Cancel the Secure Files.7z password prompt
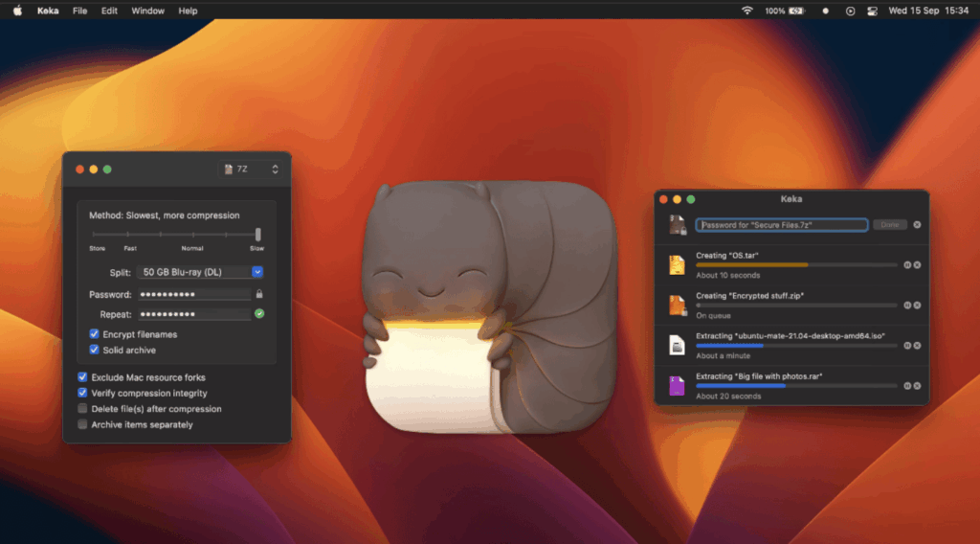This screenshot has width=980, height=544. (x=917, y=224)
